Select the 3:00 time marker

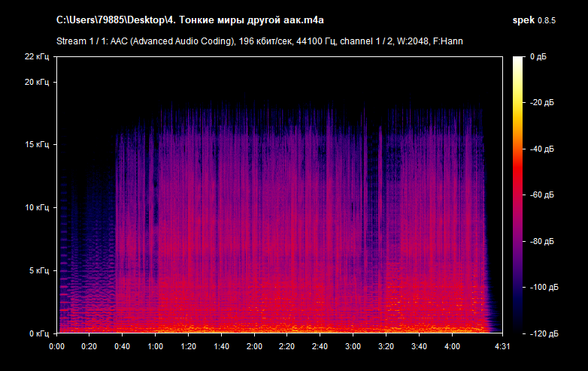(x=353, y=346)
